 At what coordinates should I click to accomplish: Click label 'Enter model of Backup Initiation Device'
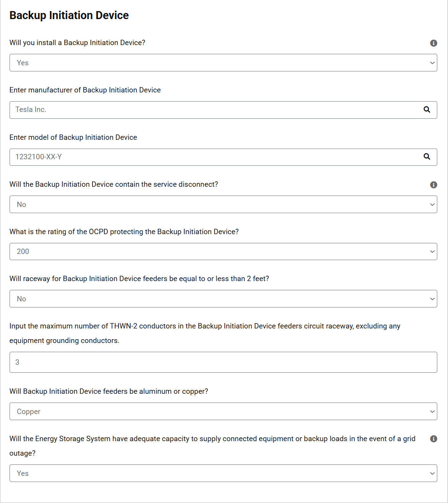coord(73,137)
